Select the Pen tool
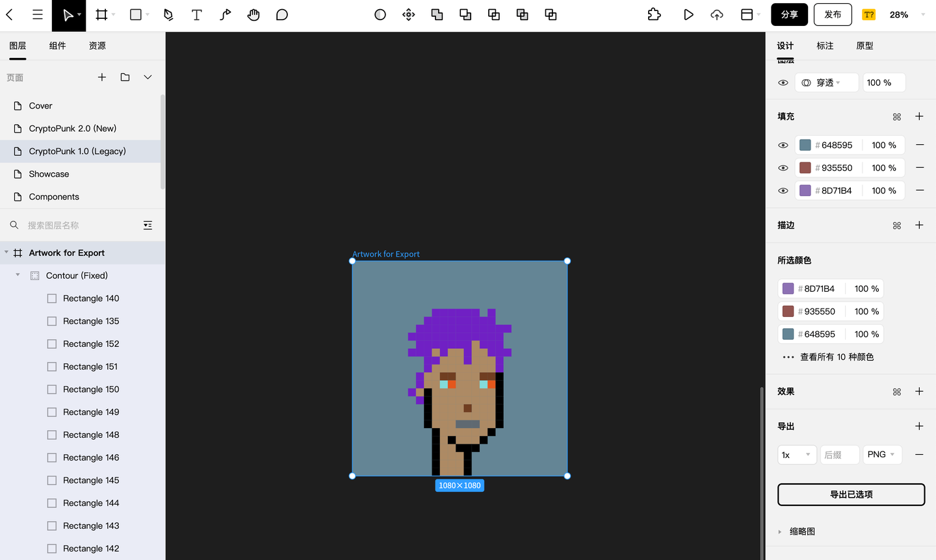This screenshot has height=560, width=936. coord(168,14)
